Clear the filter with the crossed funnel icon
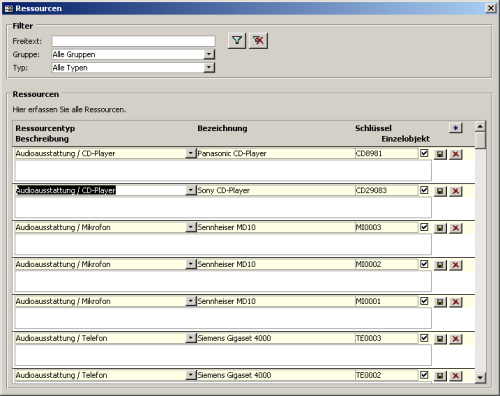500x396 pixels. pyautogui.click(x=258, y=41)
